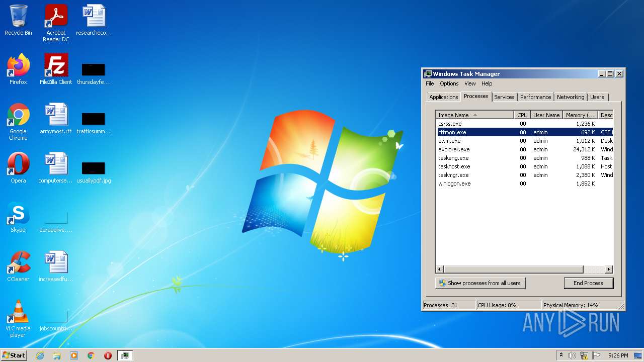Open the media player taskbar icon
Viewport: 644px width, 362px height.
coord(74,355)
